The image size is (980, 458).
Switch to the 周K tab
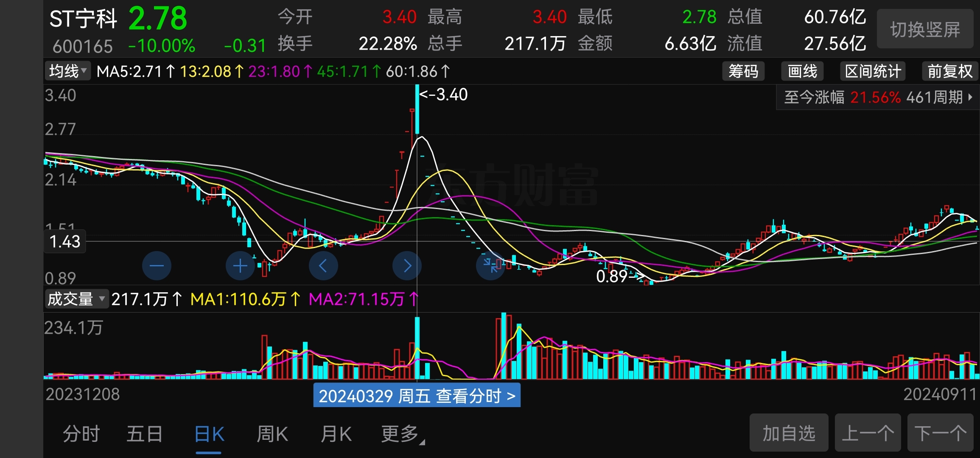coord(272,434)
